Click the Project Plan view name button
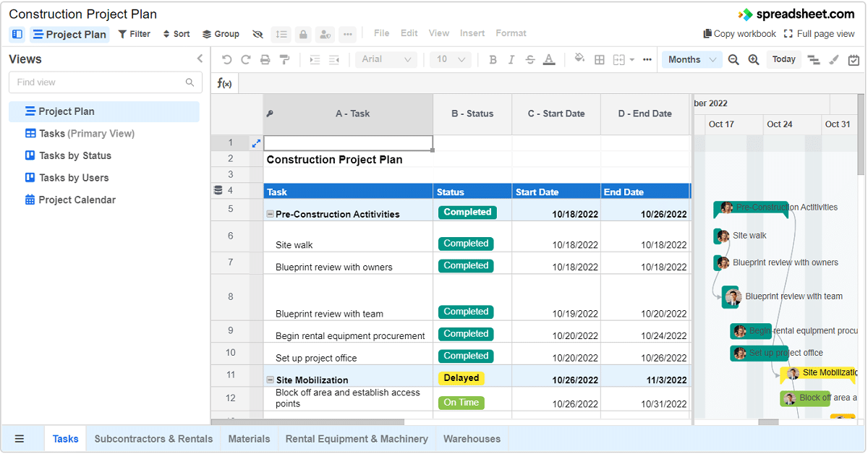 (x=70, y=34)
